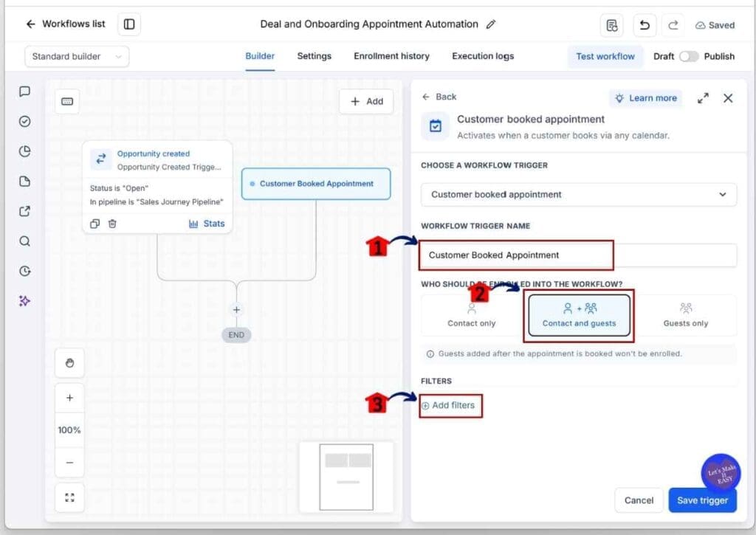The image size is (756, 535).
Task: Switch to the Settings tab
Action: 314,56
